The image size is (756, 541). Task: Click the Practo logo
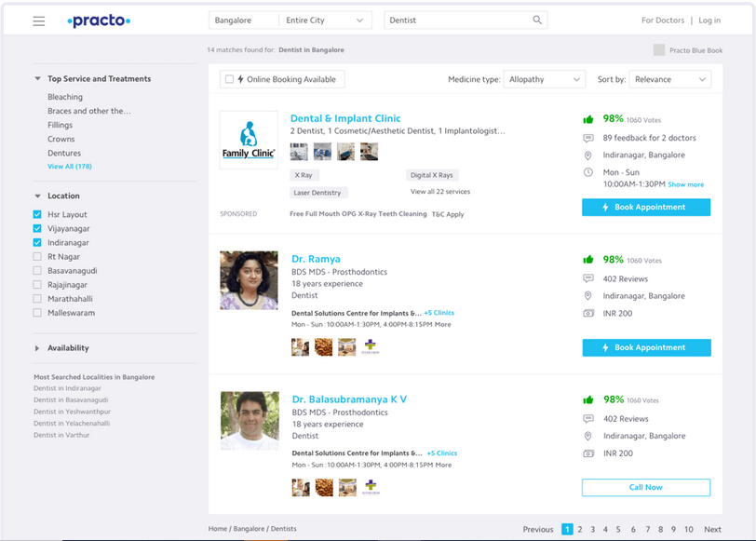point(99,20)
